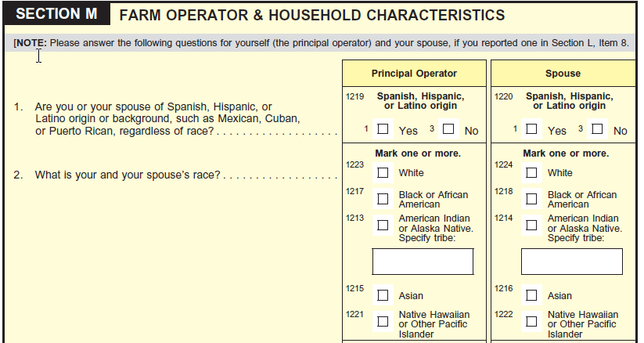644x343 pixels.
Task: Click question 2 race text
Action: coord(124,175)
